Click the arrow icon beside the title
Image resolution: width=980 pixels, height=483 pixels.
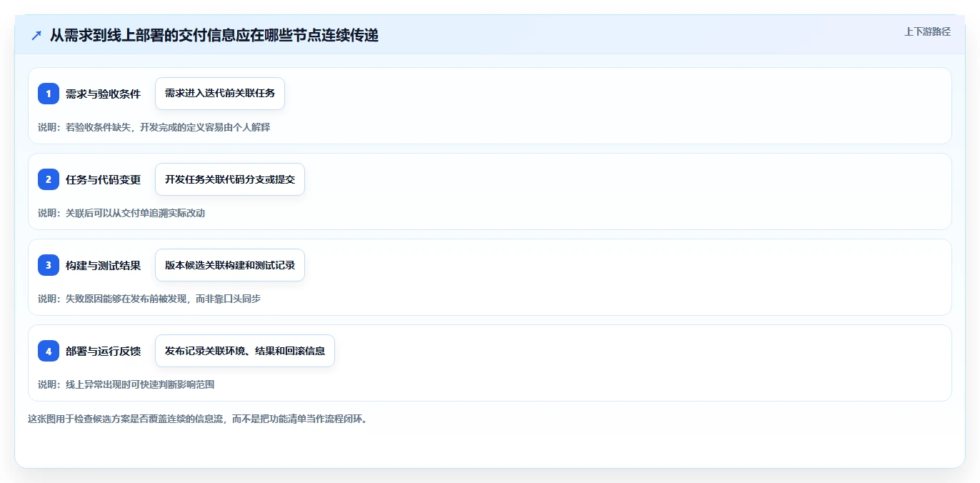(36, 36)
